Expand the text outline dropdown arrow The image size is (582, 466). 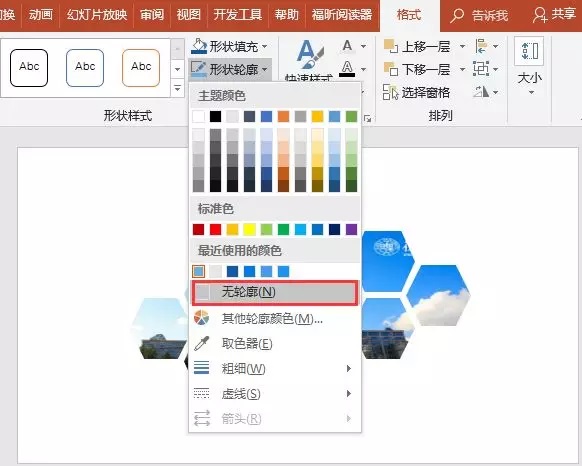363,69
